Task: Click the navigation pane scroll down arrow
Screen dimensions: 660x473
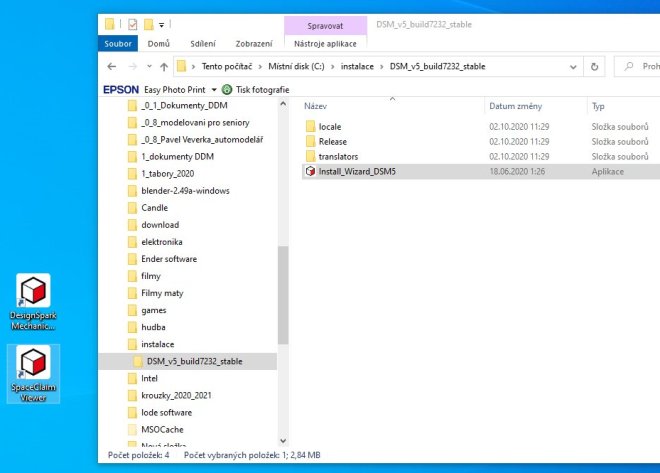Action: click(x=283, y=441)
